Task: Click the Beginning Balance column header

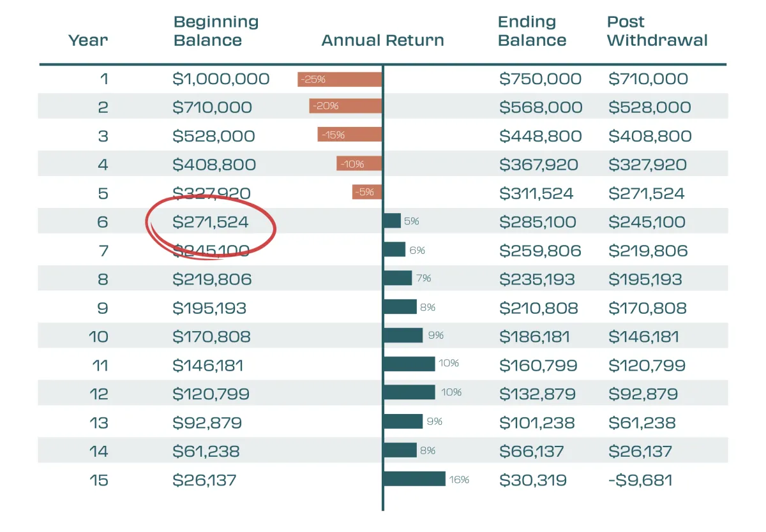Action: pyautogui.click(x=216, y=31)
